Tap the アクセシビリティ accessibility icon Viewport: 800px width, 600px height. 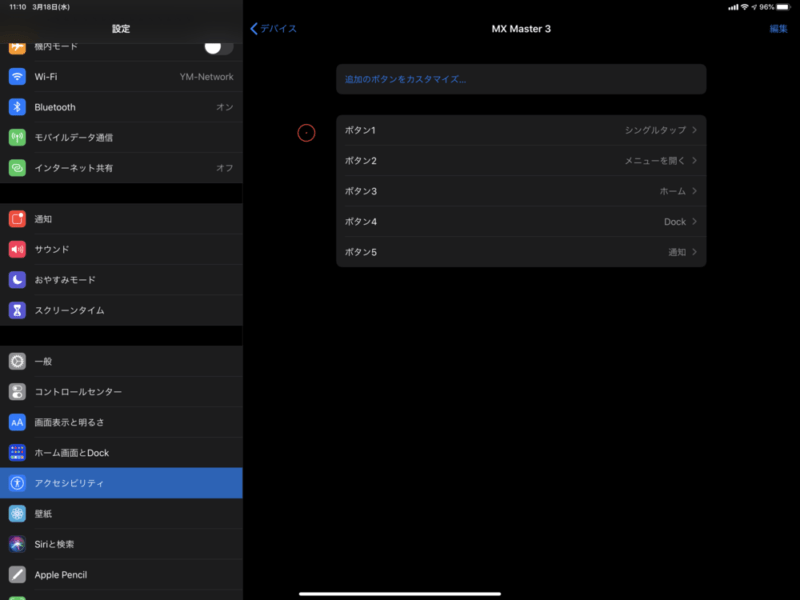17,483
